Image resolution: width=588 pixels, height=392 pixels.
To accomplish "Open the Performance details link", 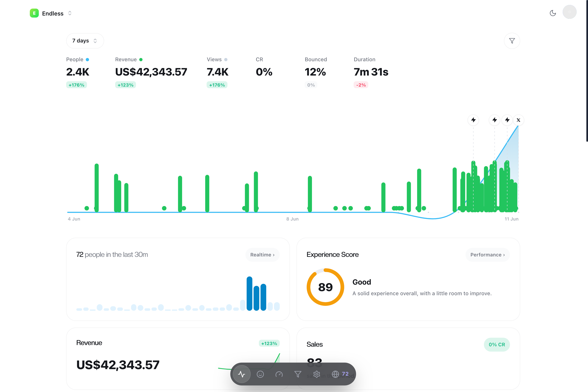I will coord(488,255).
